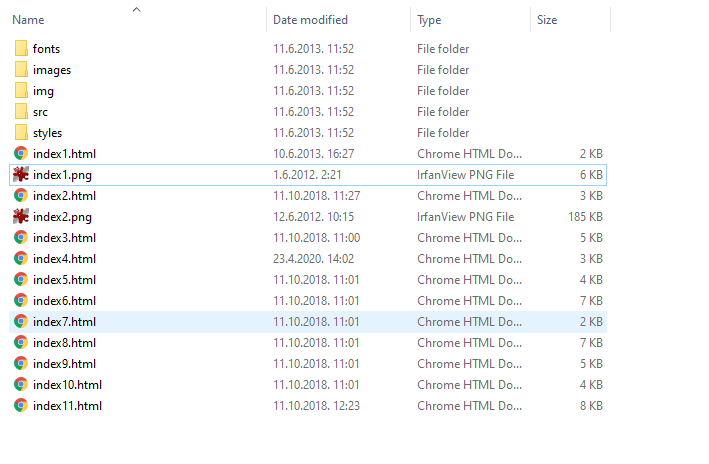Click the Chrome icon for index11.html
Screen dimensions: 709x464
click(x=21, y=406)
